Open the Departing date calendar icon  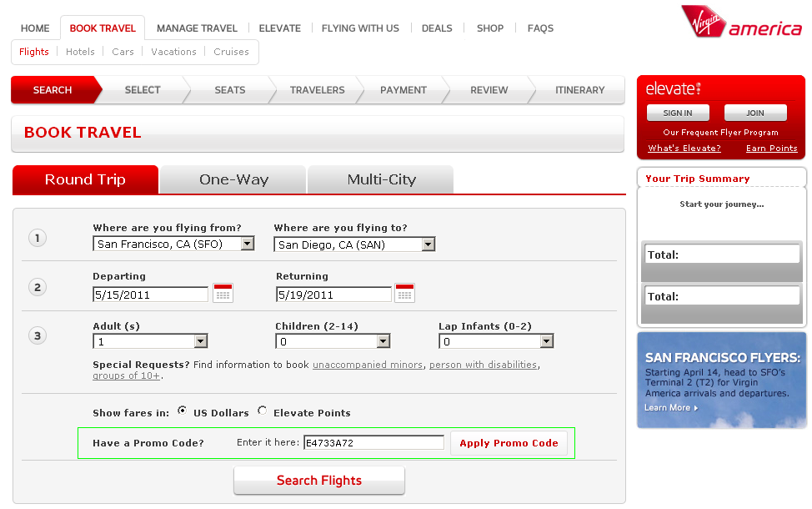(x=223, y=293)
